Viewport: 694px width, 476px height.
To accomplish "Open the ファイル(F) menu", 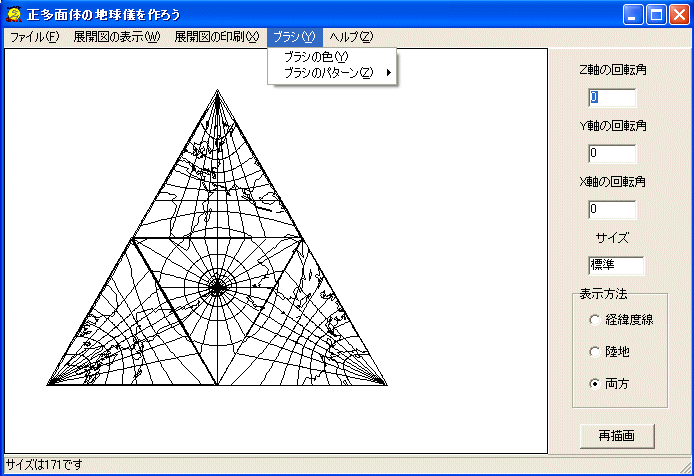I will pos(35,37).
